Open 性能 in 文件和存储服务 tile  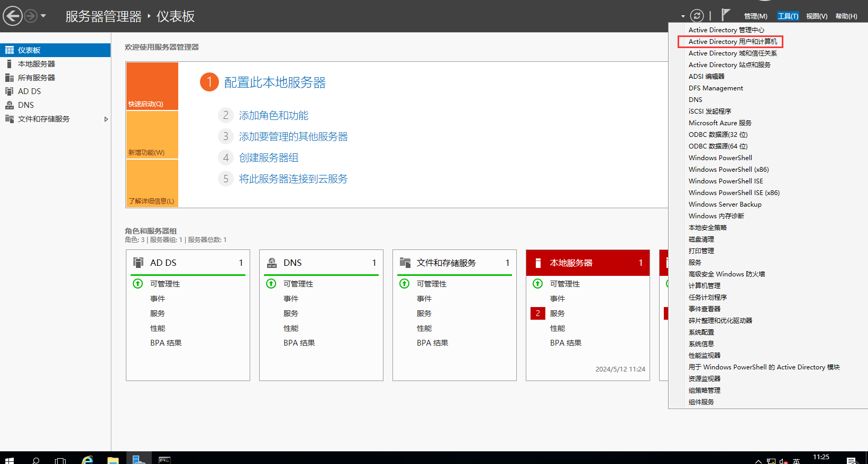point(424,328)
